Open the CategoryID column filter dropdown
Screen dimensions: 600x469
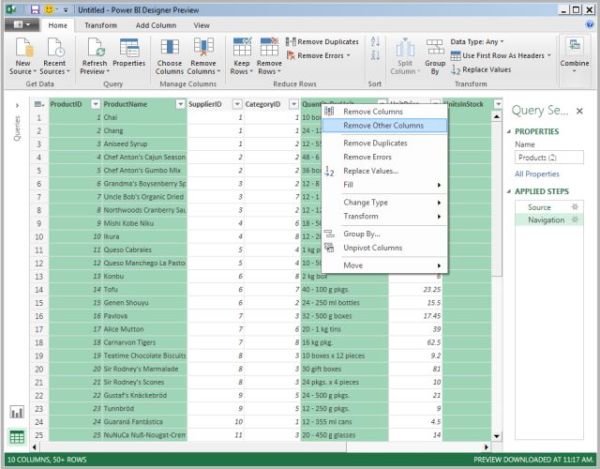(x=293, y=104)
